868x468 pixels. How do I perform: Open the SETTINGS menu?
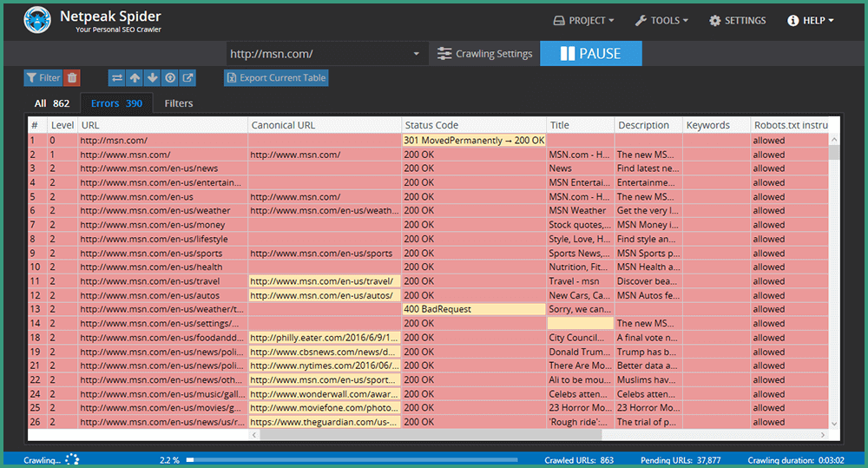point(737,21)
